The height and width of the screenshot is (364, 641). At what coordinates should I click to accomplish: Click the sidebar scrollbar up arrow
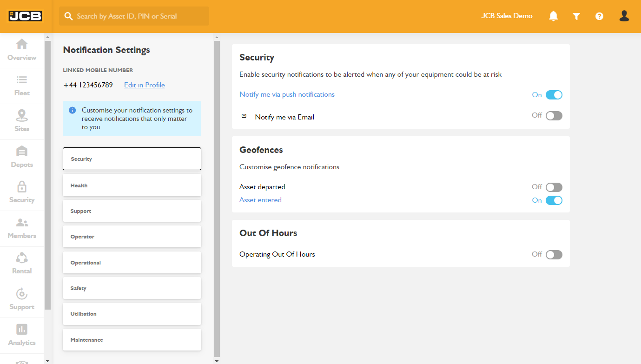47,37
